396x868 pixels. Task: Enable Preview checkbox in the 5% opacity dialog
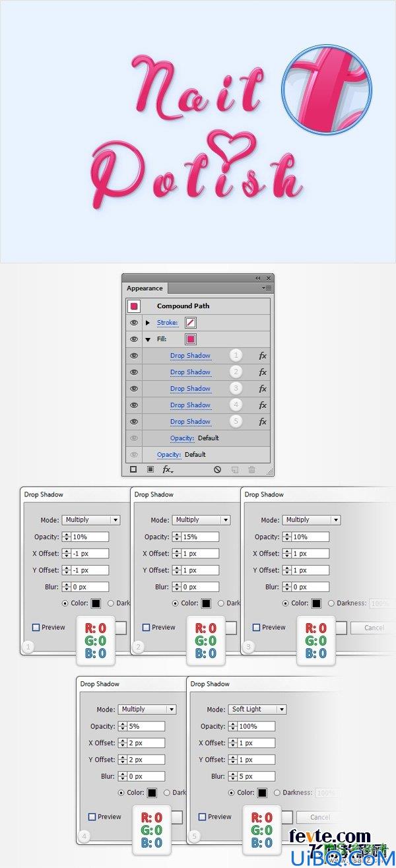(x=92, y=817)
